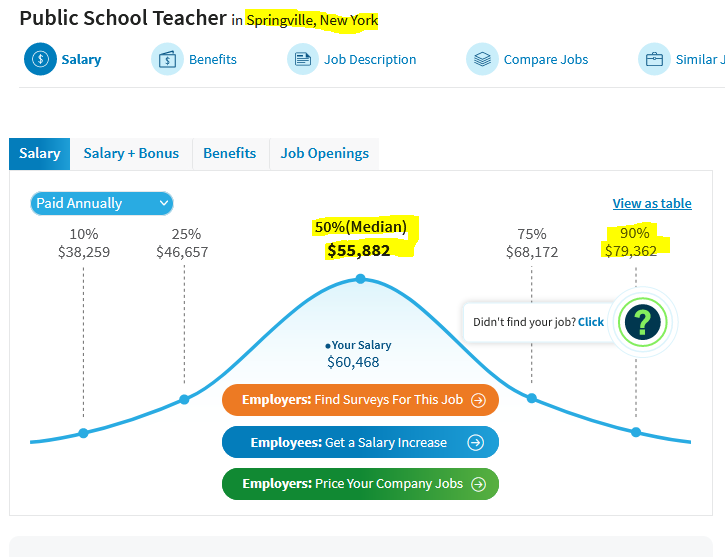Click the Benefits wallet icon
This screenshot has width=725, height=557.
coord(167,59)
